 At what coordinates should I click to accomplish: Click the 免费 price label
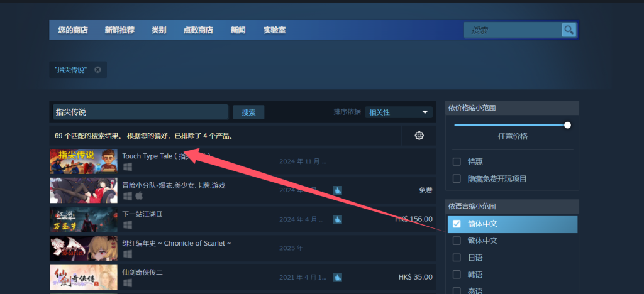(426, 191)
